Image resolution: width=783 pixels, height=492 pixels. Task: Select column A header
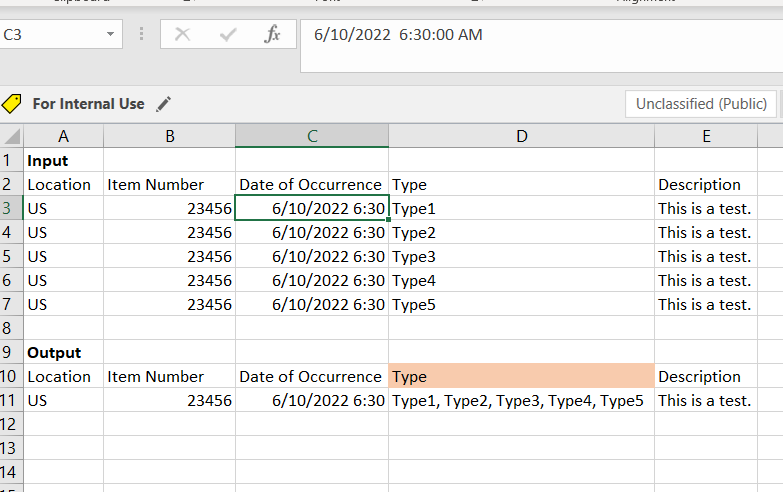(63, 136)
